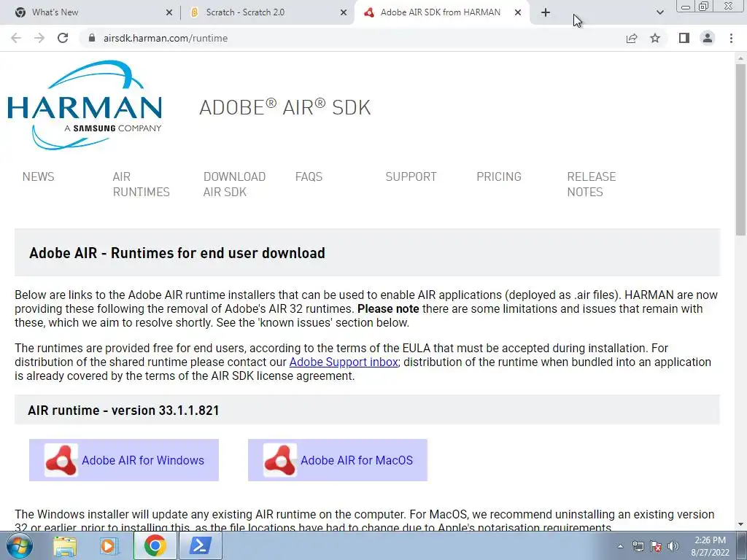Click the browser forward arrow
Image resolution: width=747 pixels, height=560 pixels.
coord(39,38)
